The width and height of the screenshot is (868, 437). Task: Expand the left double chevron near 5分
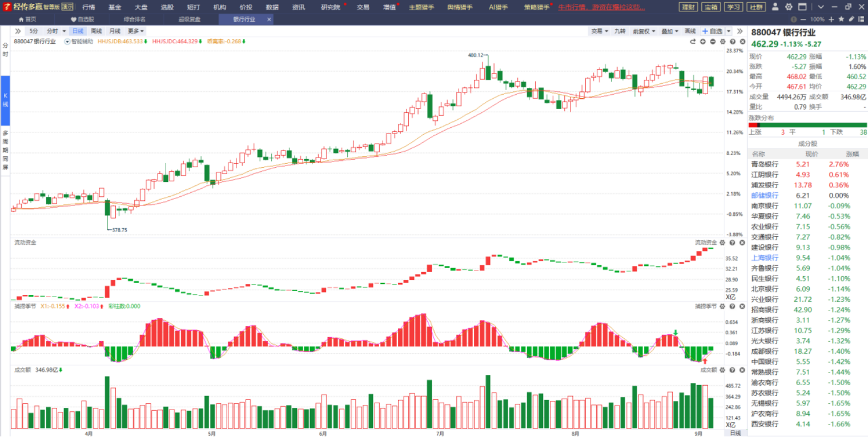(x=18, y=31)
